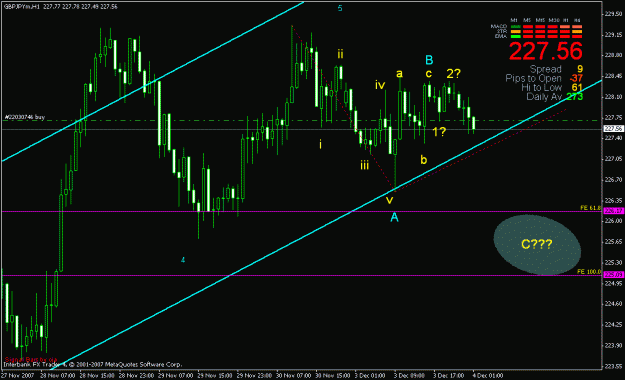The image size is (625, 380).
Task: Select the yellow wave label "iii"
Action: (x=364, y=165)
